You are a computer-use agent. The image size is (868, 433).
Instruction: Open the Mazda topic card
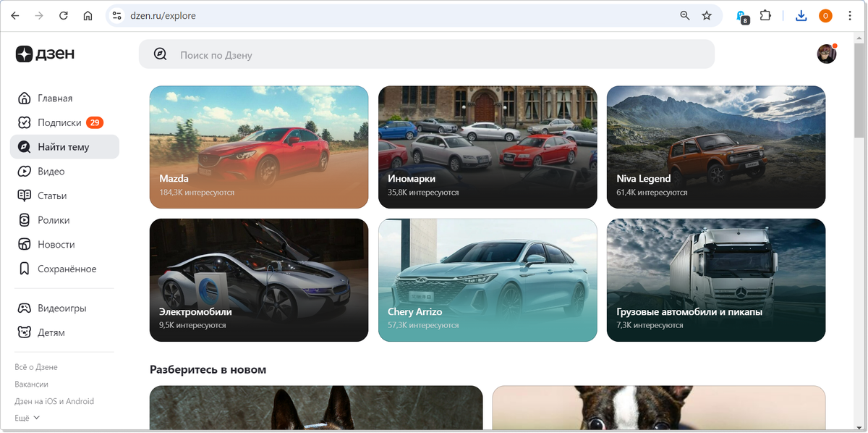(x=259, y=147)
